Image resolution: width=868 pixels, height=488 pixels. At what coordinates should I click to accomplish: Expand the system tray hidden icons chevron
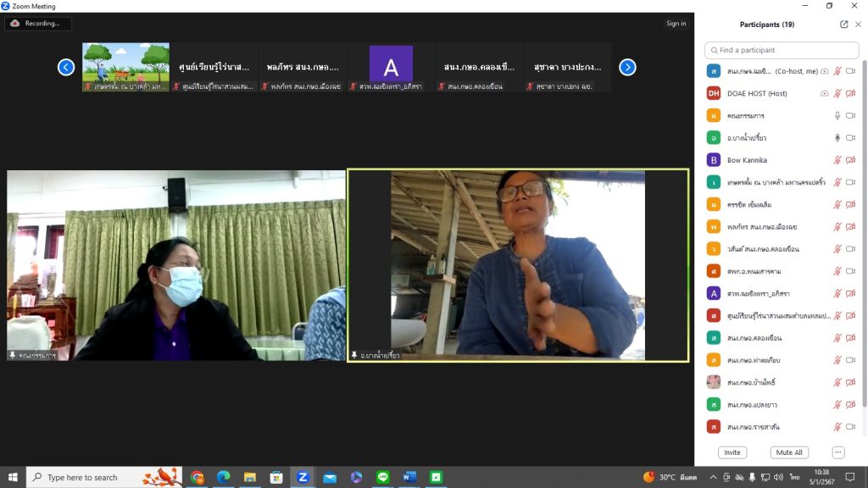(x=713, y=477)
